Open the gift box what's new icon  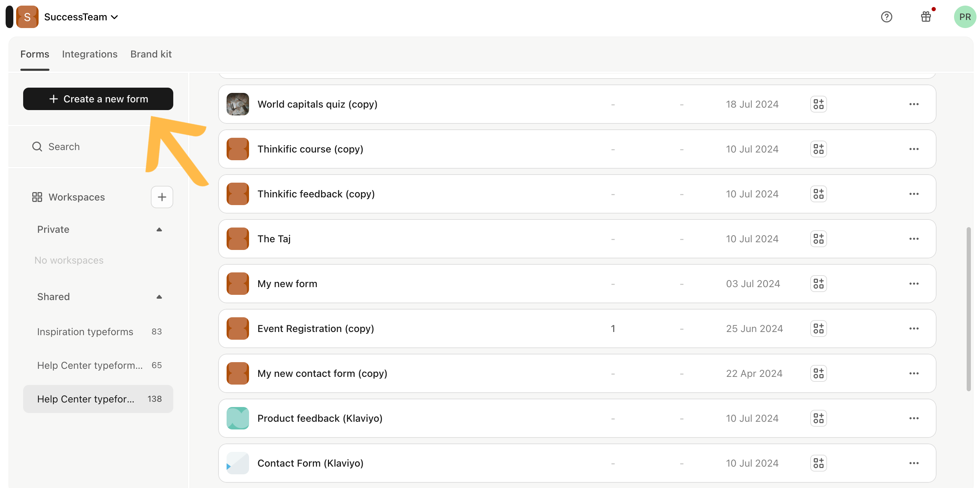tap(926, 17)
